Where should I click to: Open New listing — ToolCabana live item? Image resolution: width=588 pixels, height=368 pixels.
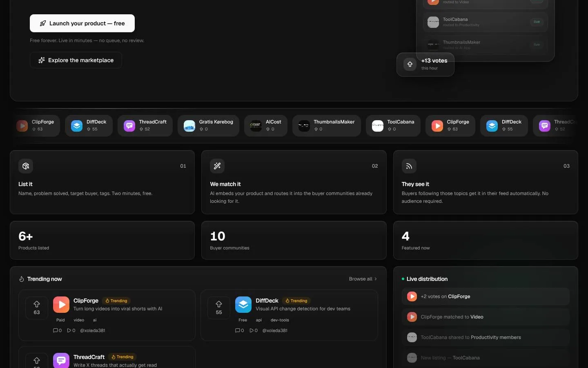pyautogui.click(x=486, y=358)
